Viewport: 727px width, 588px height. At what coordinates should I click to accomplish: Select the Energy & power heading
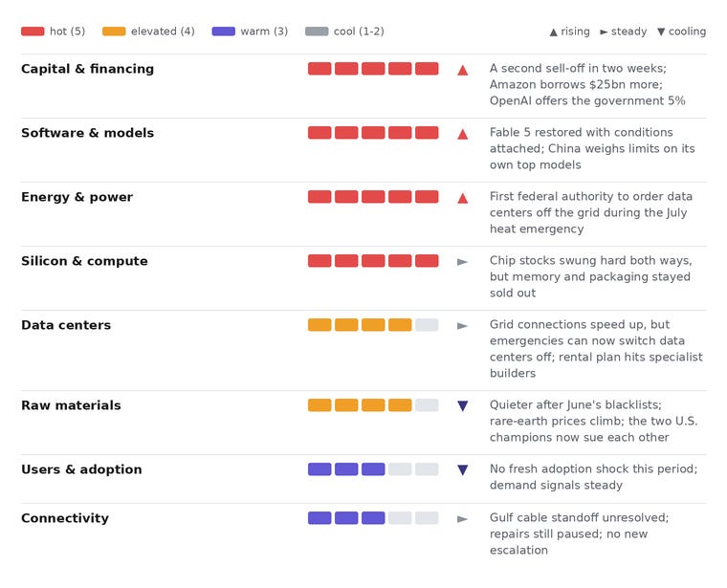pyautogui.click(x=77, y=197)
